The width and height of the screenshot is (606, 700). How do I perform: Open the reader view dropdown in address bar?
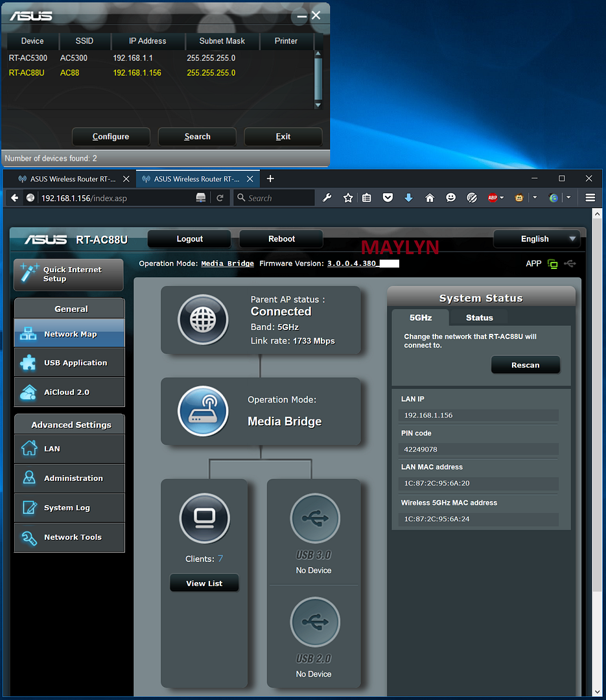(201, 198)
